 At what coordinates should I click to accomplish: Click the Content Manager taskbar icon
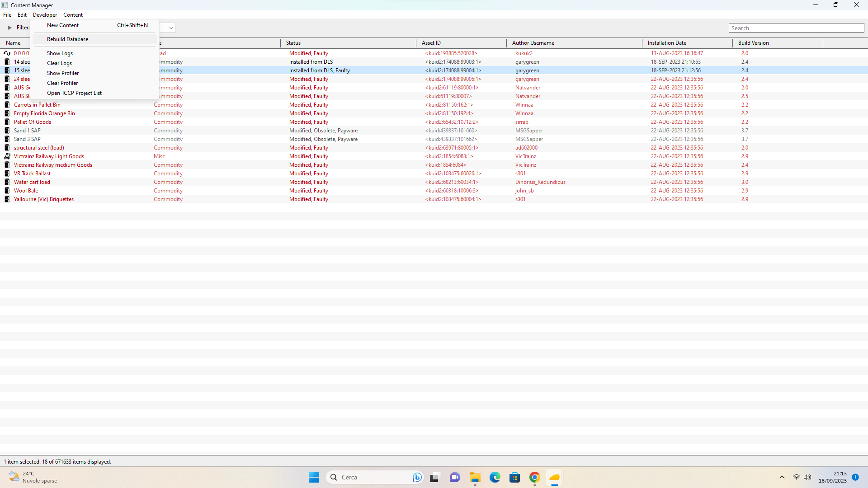coord(555,477)
